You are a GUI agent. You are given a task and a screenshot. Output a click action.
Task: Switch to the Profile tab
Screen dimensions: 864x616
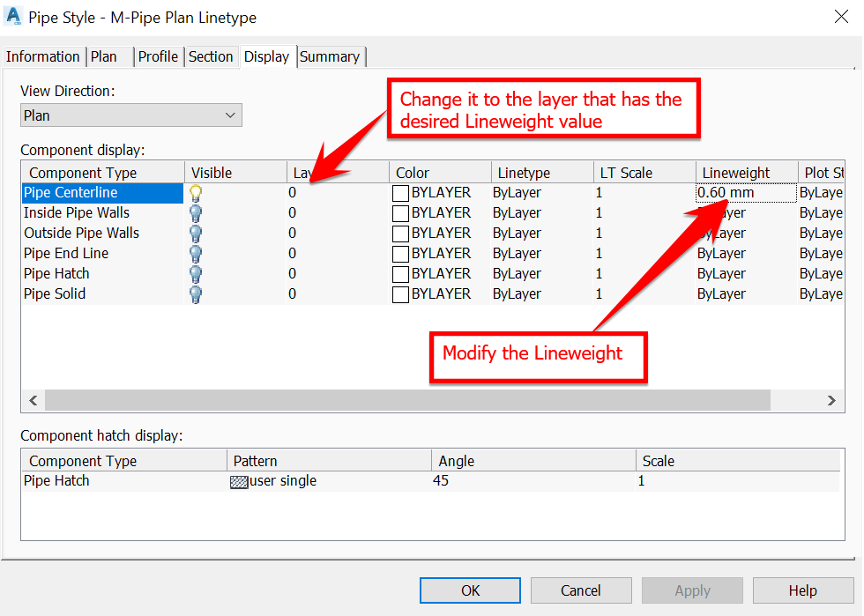pos(158,56)
